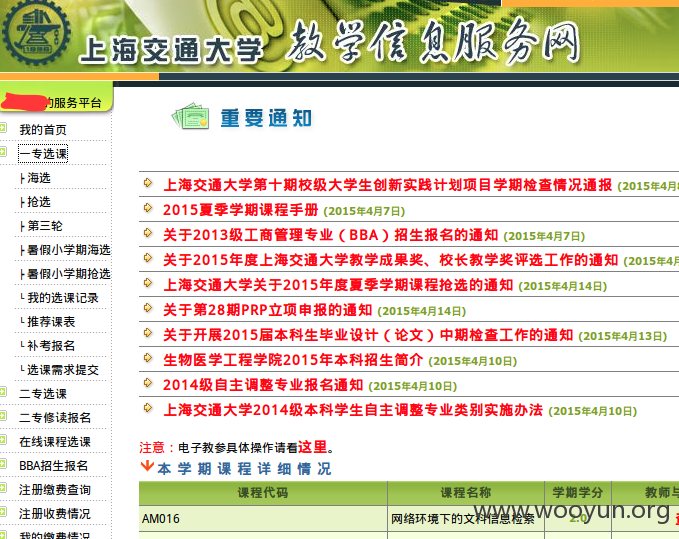Click 课程名称 table column header
The height and width of the screenshot is (539, 679).
click(x=466, y=493)
